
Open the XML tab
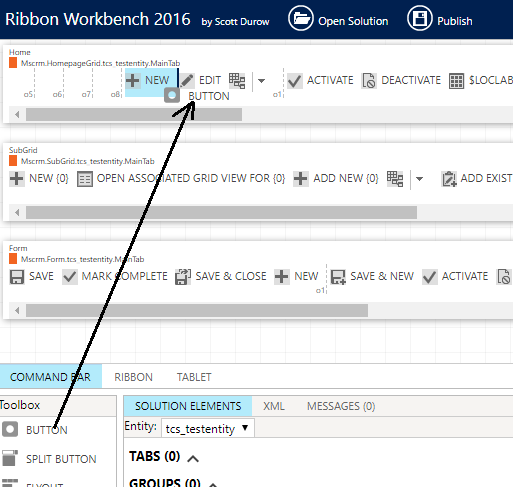coord(274,406)
